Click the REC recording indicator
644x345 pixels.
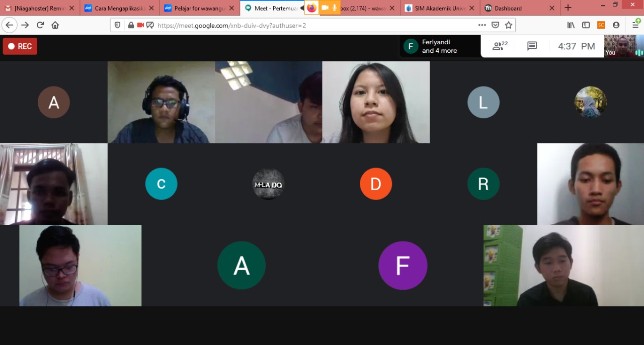20,46
